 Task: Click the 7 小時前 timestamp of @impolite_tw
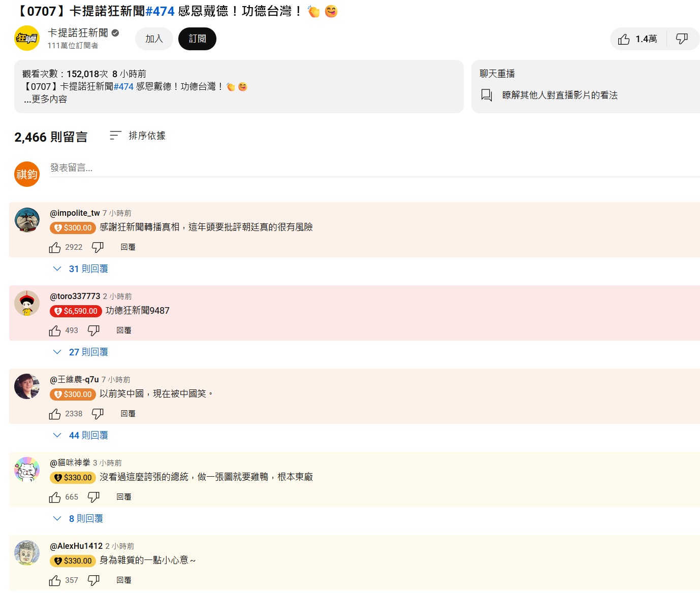(x=117, y=213)
